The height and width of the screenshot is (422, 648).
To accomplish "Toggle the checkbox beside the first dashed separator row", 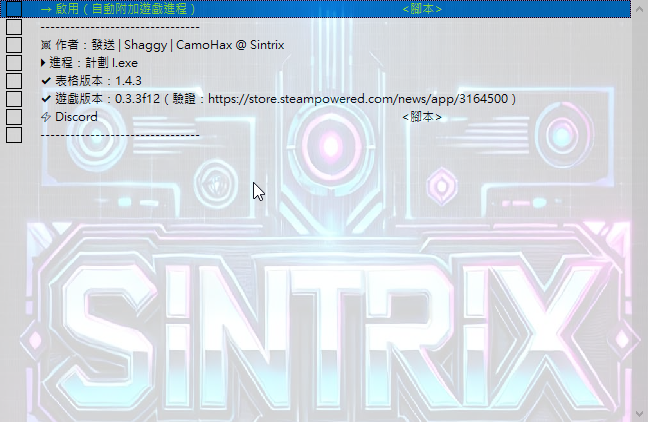I will coord(14,27).
